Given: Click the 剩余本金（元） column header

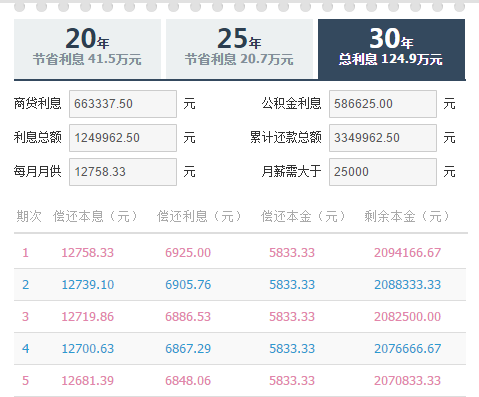Looking at the screenshot, I should click(407, 216).
